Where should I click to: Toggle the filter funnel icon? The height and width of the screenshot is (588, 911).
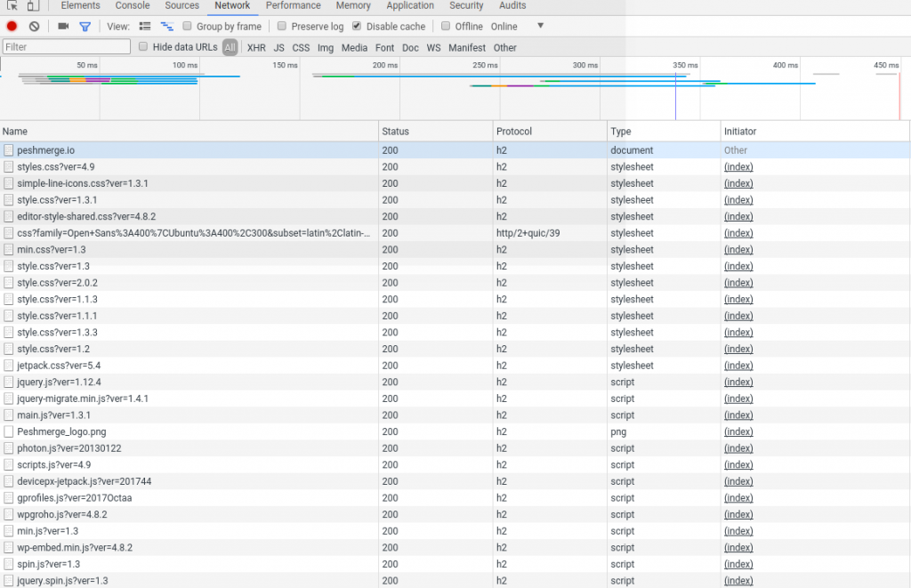pyautogui.click(x=85, y=26)
